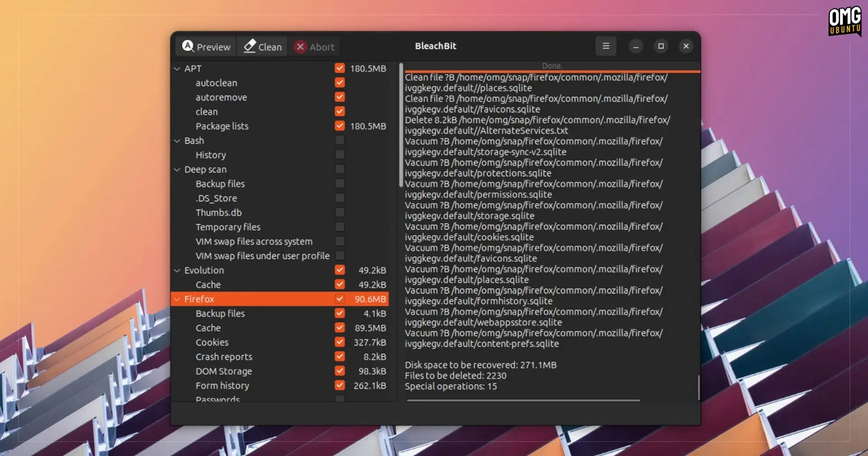The width and height of the screenshot is (868, 456).
Task: Click the 89.5MB Firefox Cache size
Action: click(370, 328)
